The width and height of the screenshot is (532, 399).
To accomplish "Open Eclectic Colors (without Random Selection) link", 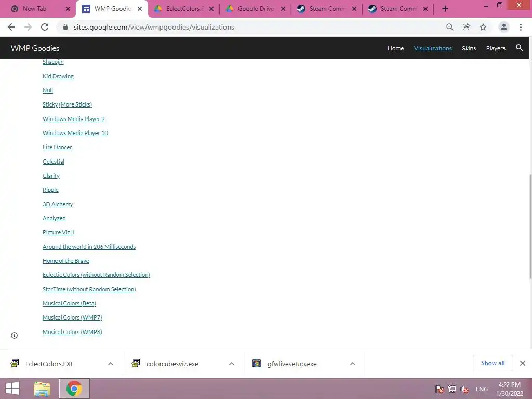I will coord(96,275).
